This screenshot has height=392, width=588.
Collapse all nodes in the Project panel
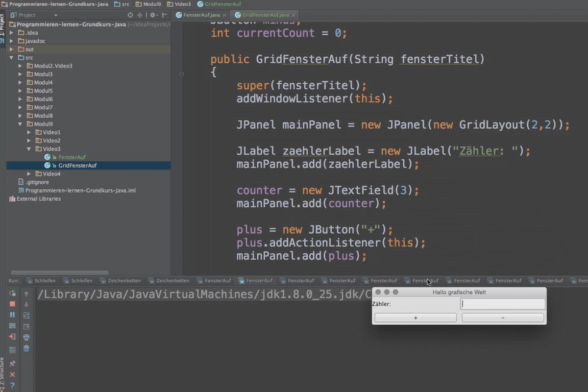click(140, 15)
